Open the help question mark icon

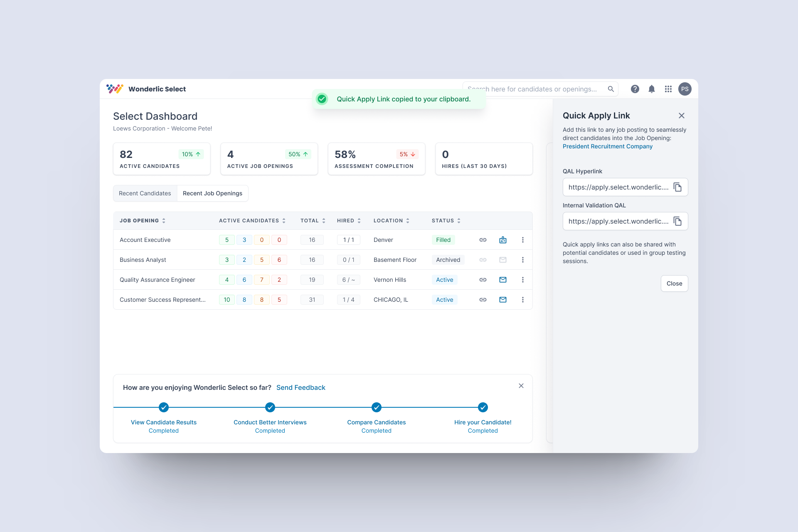click(x=635, y=89)
